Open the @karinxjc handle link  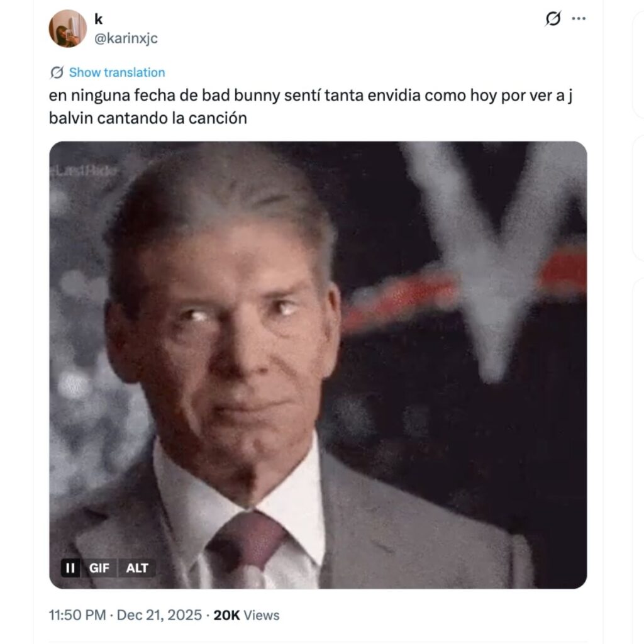[x=126, y=38]
